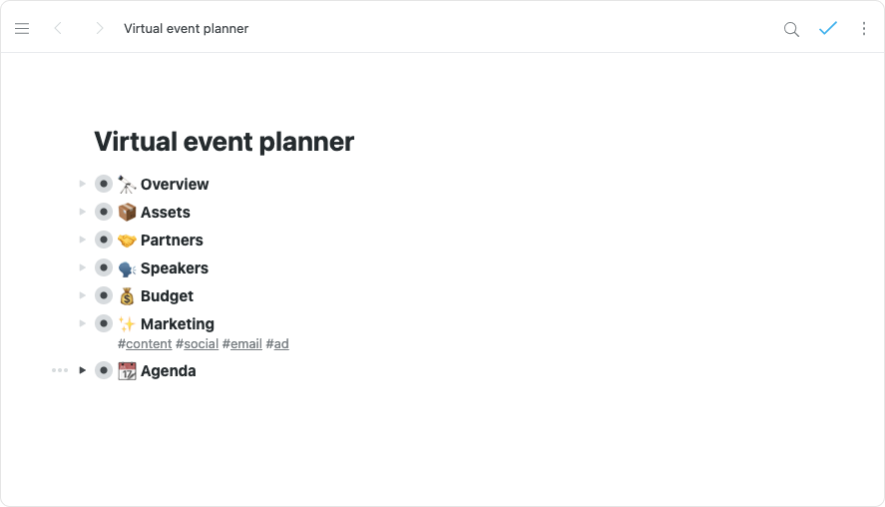Click the three-dot handle beside Agenda
885x507 pixels.
[x=60, y=371]
